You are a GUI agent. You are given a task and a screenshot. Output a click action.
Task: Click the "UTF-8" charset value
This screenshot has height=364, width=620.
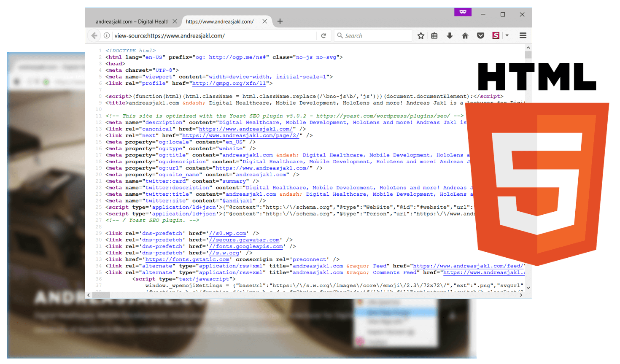[164, 70]
